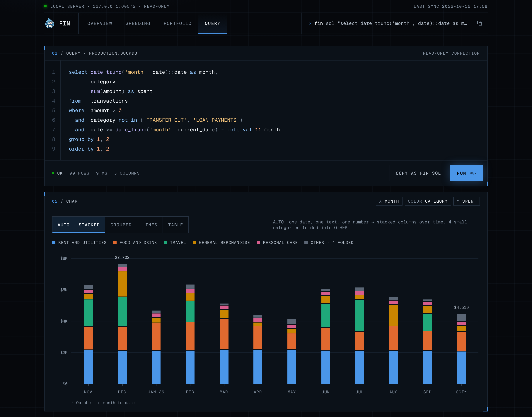Image resolution: width=532 pixels, height=417 pixels.
Task: Click the '9 MS' timing text
Action: click(102, 173)
